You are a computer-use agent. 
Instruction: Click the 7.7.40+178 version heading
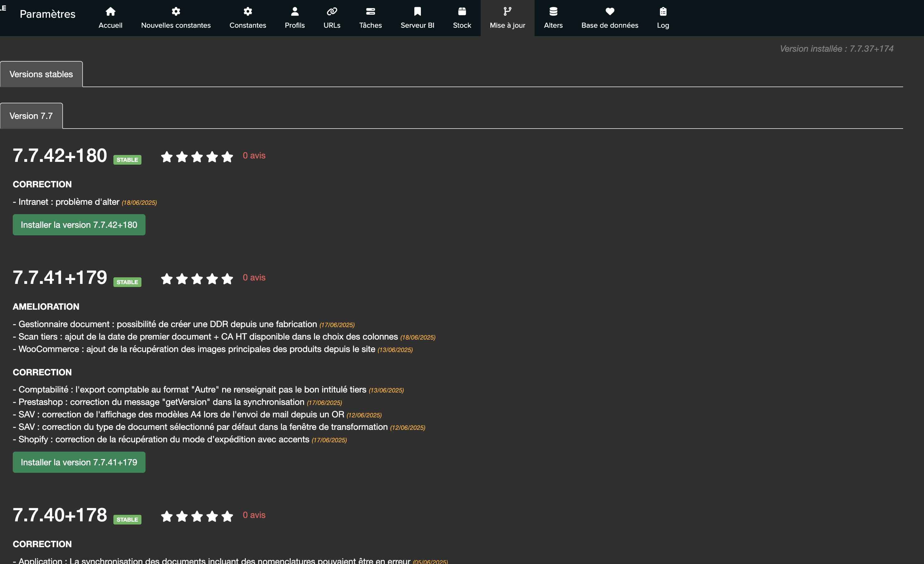(x=60, y=515)
